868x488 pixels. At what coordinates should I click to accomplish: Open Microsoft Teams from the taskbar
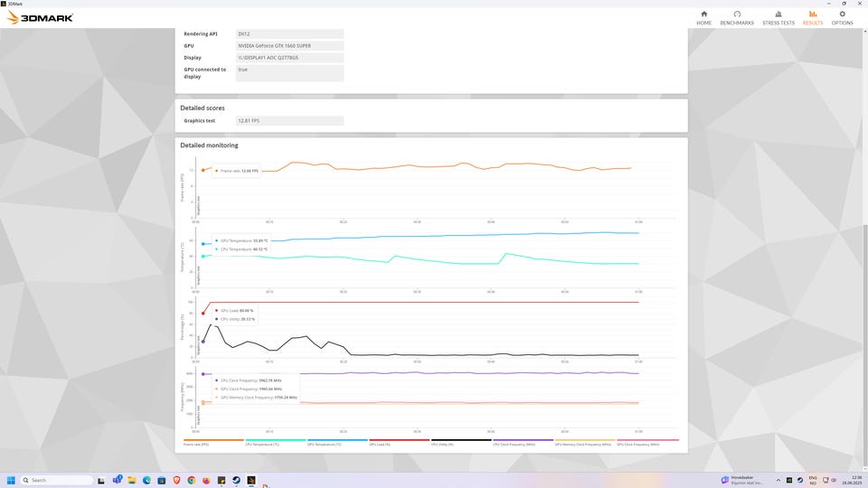coord(117,480)
